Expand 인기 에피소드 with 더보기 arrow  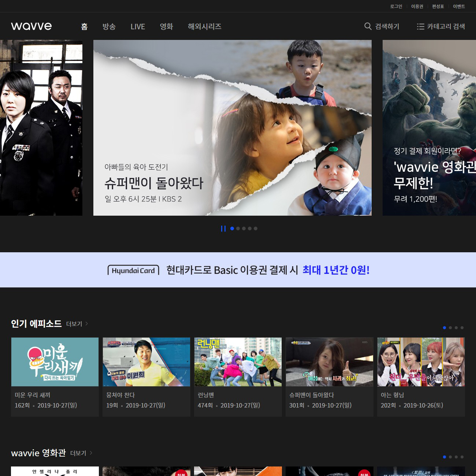point(86,324)
